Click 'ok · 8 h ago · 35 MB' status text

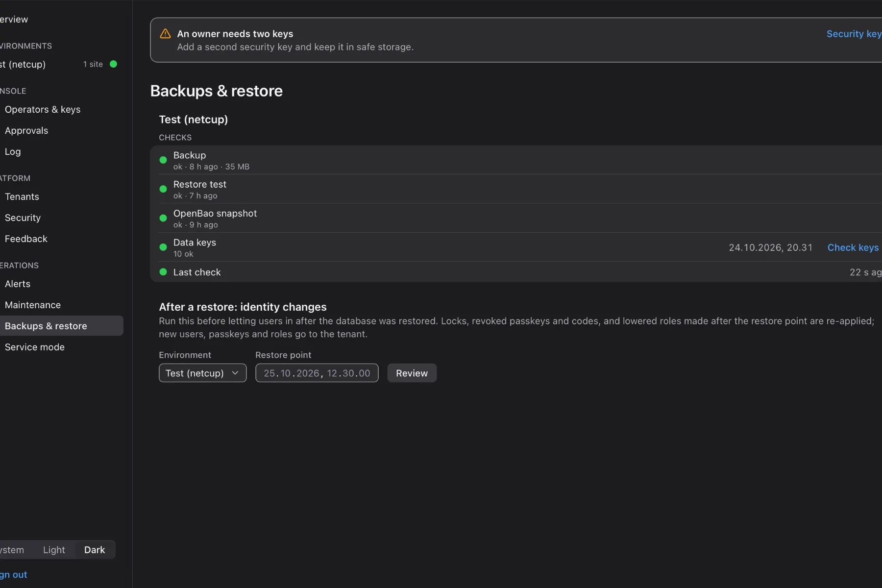[211, 167]
